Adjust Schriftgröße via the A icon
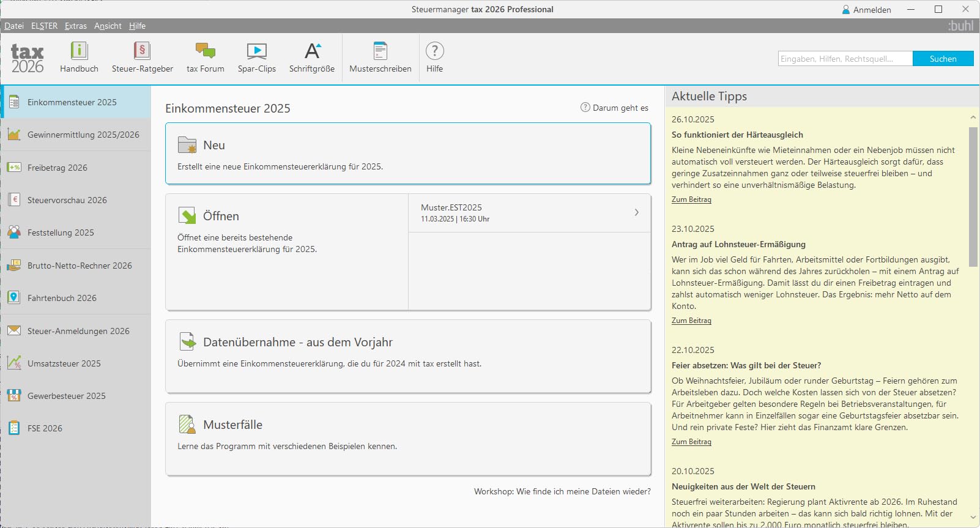Image resolution: width=980 pixels, height=528 pixels. [312, 51]
